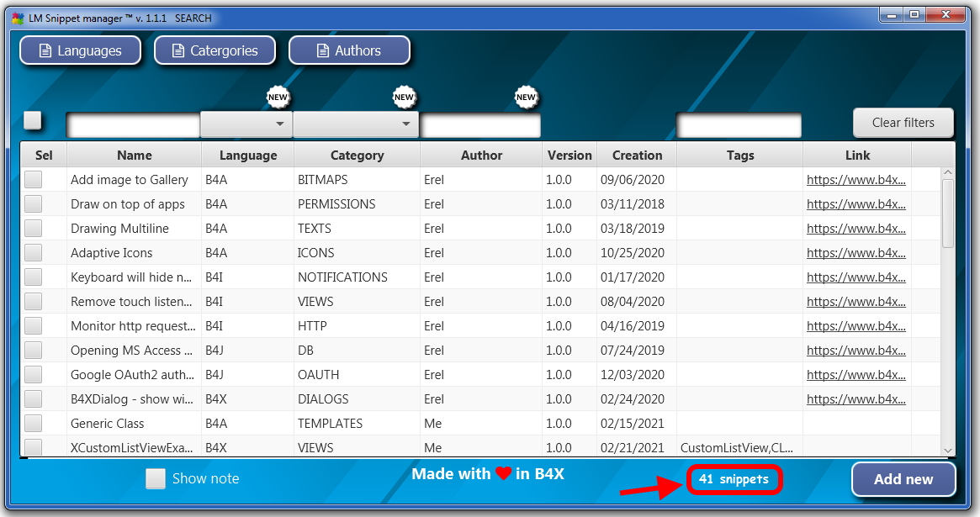Viewport: 980px width, 517px height.
Task: Click the Tags column header
Action: (740, 155)
